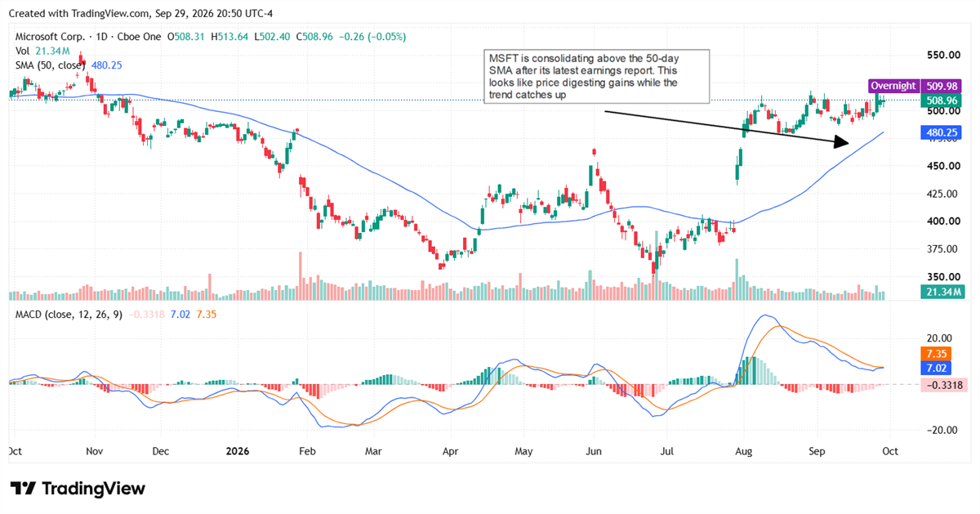Click the 'Nov' time axis label
The height and width of the screenshot is (514, 980).
coord(96,451)
